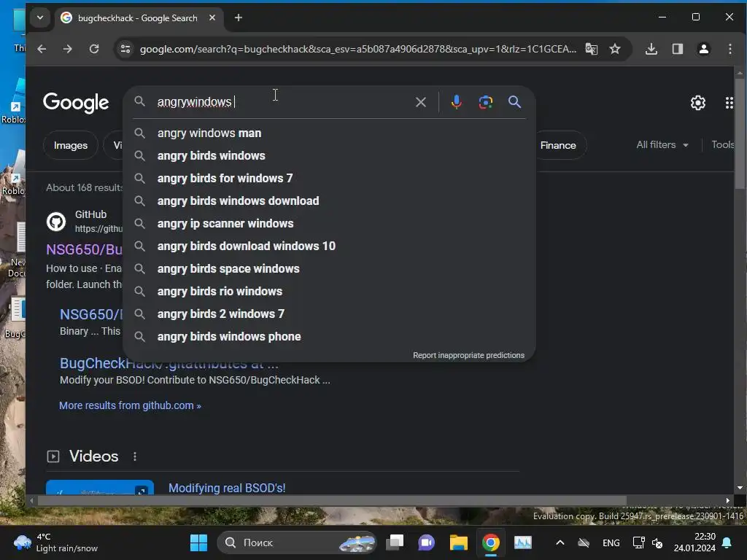
Task: Translate this page icon
Action: (x=591, y=49)
